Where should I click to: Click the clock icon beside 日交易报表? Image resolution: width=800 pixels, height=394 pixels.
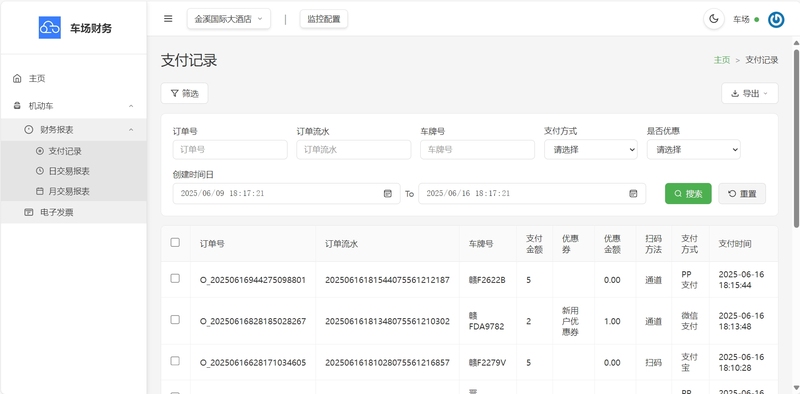click(x=40, y=171)
